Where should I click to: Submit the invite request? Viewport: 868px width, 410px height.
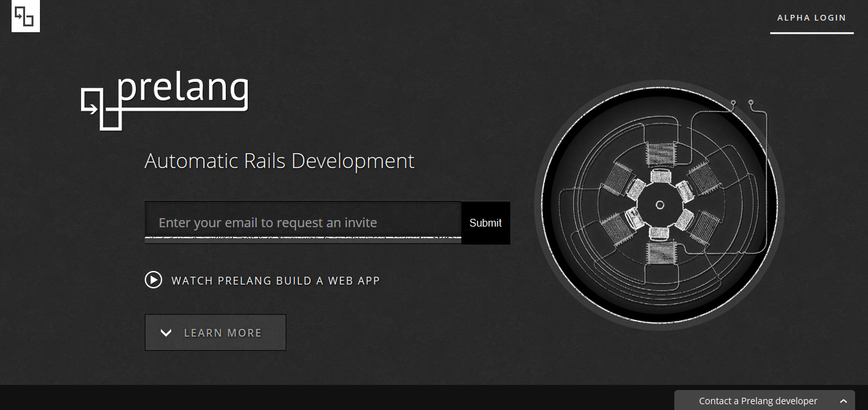[486, 223]
